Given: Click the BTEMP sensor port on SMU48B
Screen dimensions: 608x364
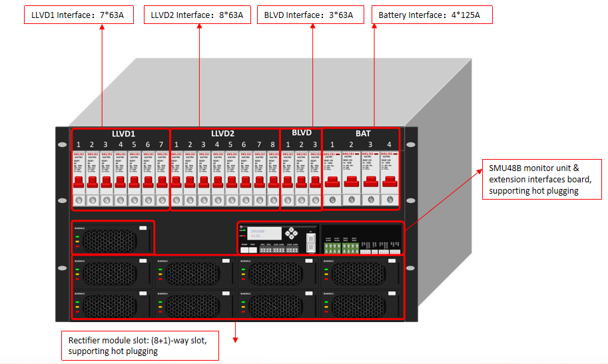Looking at the screenshot, I should [x=244, y=250].
